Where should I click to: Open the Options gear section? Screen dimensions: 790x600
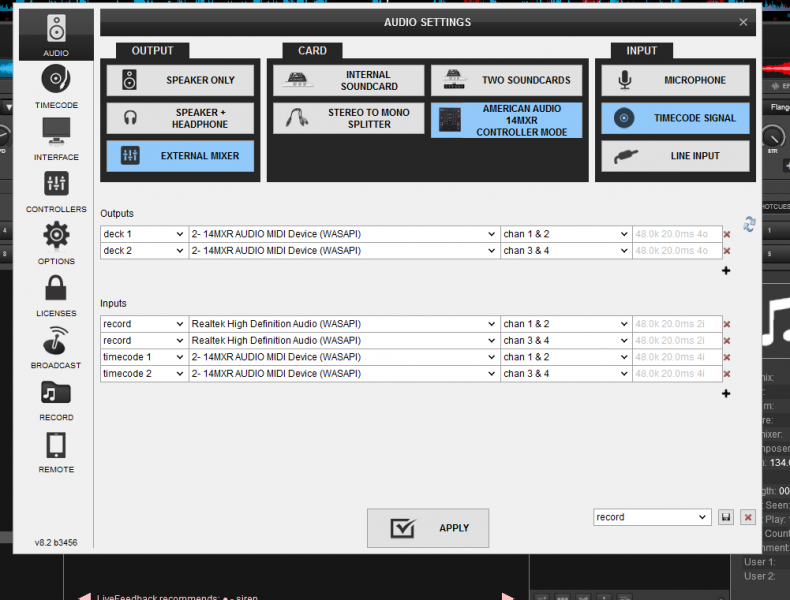click(56, 243)
